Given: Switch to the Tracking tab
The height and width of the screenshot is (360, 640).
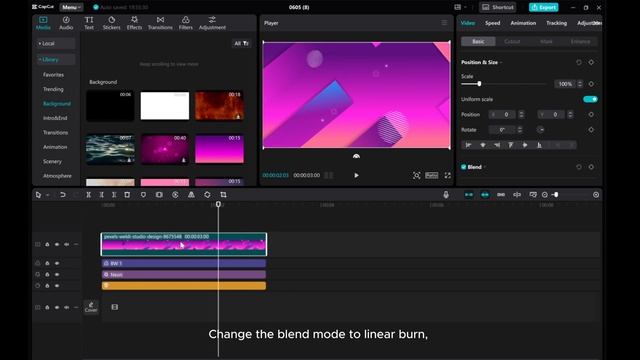Looking at the screenshot, I should pos(556,23).
